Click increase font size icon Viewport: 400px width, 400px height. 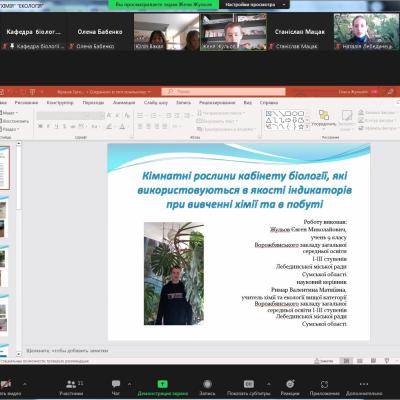[x=109, y=116]
